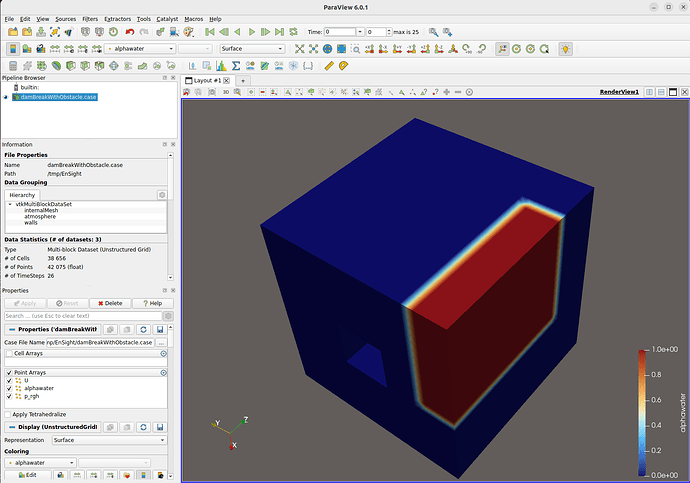Click the Delete button
Viewport: 690px width, 483px height.
tap(110, 304)
